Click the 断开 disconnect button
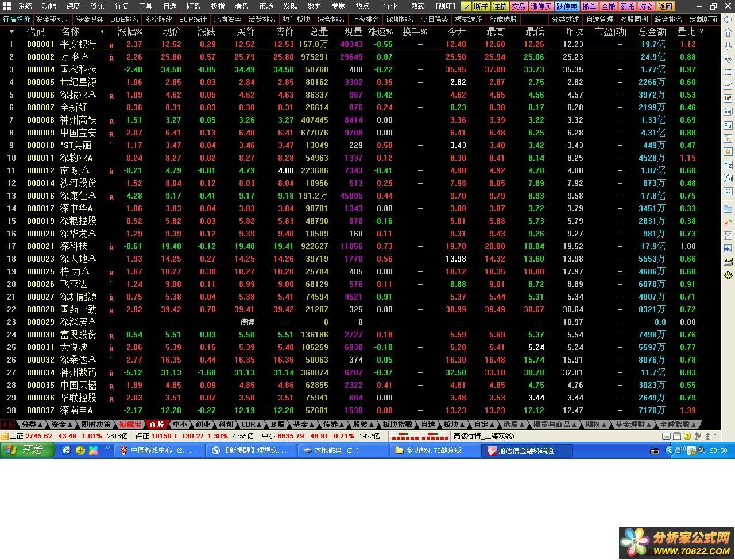The image size is (735, 560). pyautogui.click(x=481, y=6)
